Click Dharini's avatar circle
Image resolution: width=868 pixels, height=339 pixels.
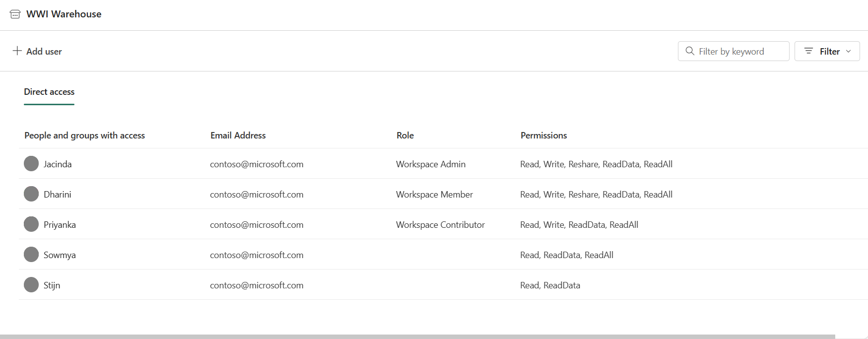coord(31,194)
